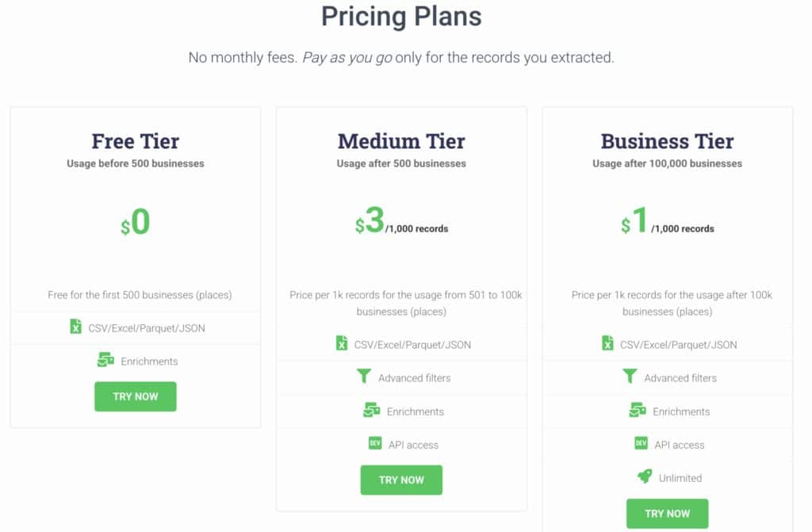Select the Medium Tier heading

(x=401, y=141)
